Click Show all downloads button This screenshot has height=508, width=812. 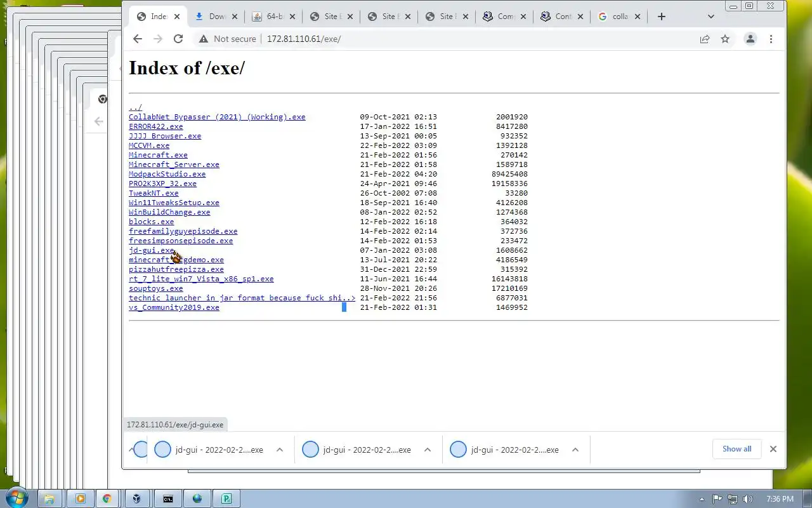coord(737,449)
